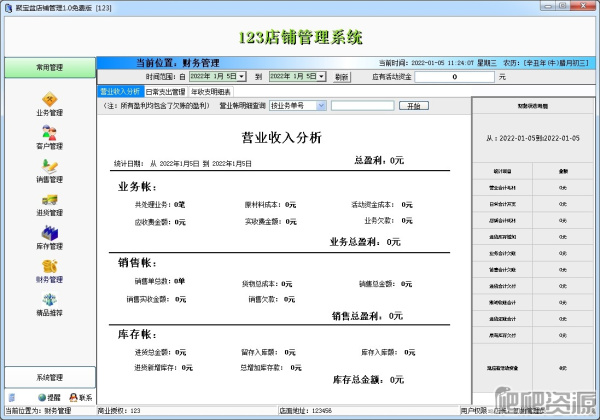Click 销售总盈利：0元

pos(367,316)
